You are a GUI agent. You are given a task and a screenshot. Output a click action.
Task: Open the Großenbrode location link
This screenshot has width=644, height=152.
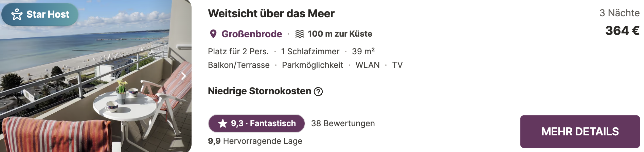tap(252, 34)
